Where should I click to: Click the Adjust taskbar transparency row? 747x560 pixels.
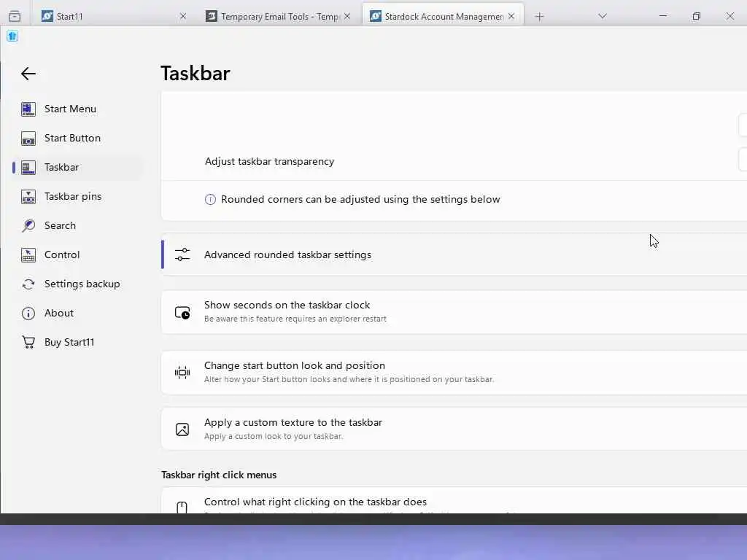pyautogui.click(x=454, y=161)
